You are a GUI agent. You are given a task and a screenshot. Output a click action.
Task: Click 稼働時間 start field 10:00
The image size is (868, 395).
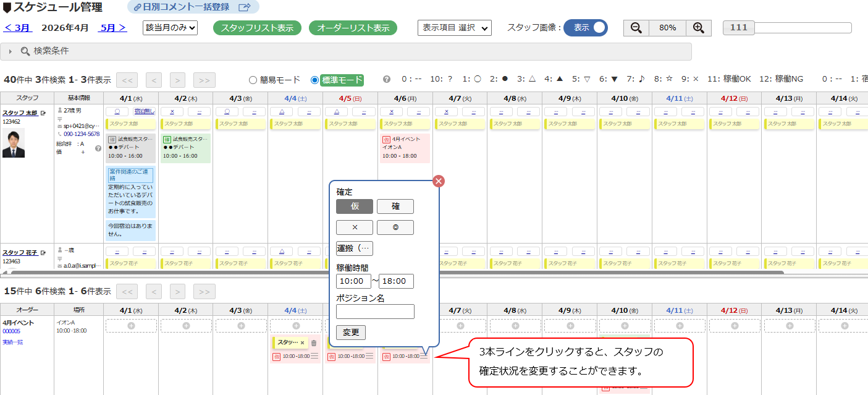click(353, 281)
